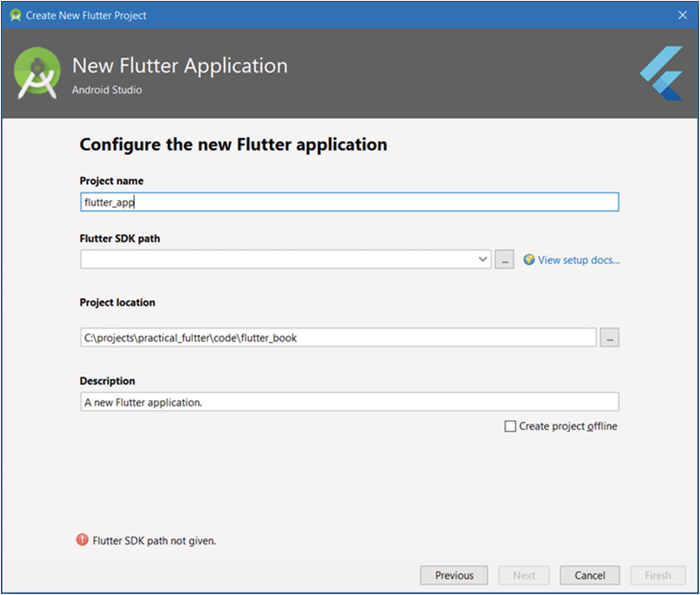This screenshot has height=595, width=700.
Task: Click the greyed-out Finish button
Action: pos(658,575)
